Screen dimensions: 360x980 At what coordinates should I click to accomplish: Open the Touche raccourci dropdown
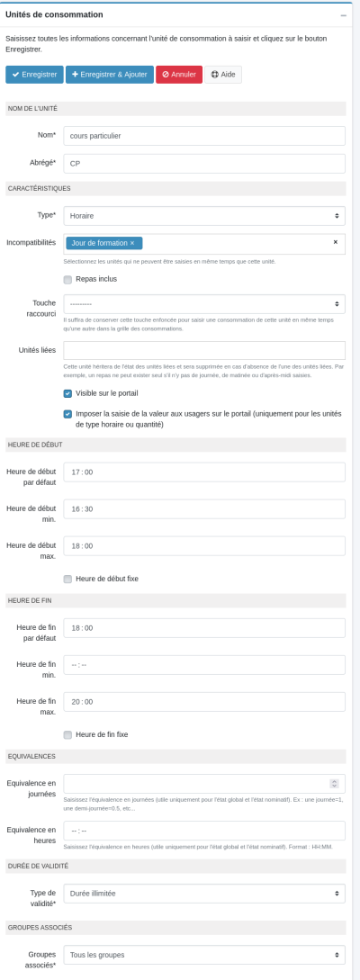point(204,304)
